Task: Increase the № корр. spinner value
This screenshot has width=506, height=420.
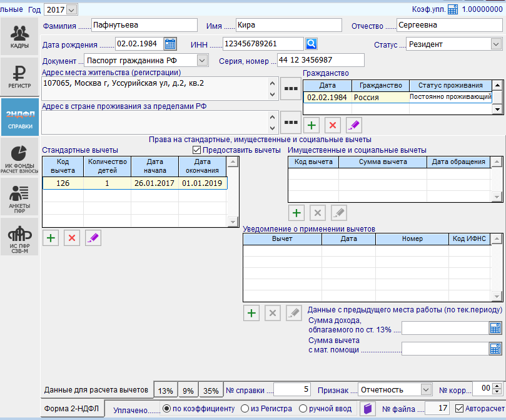Action: [x=497, y=386]
